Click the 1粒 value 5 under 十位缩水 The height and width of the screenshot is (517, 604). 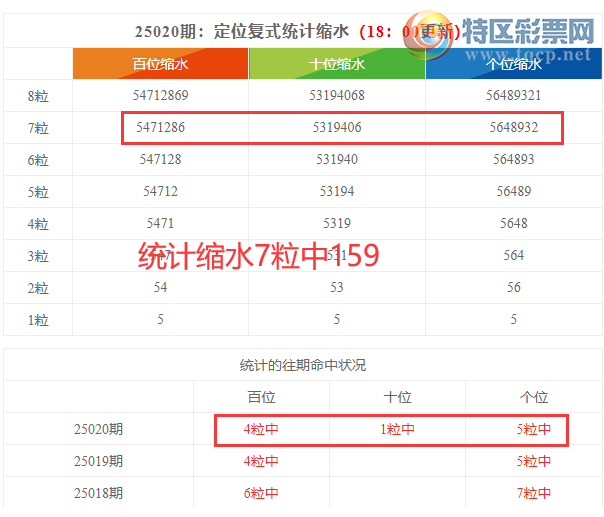[x=337, y=319]
